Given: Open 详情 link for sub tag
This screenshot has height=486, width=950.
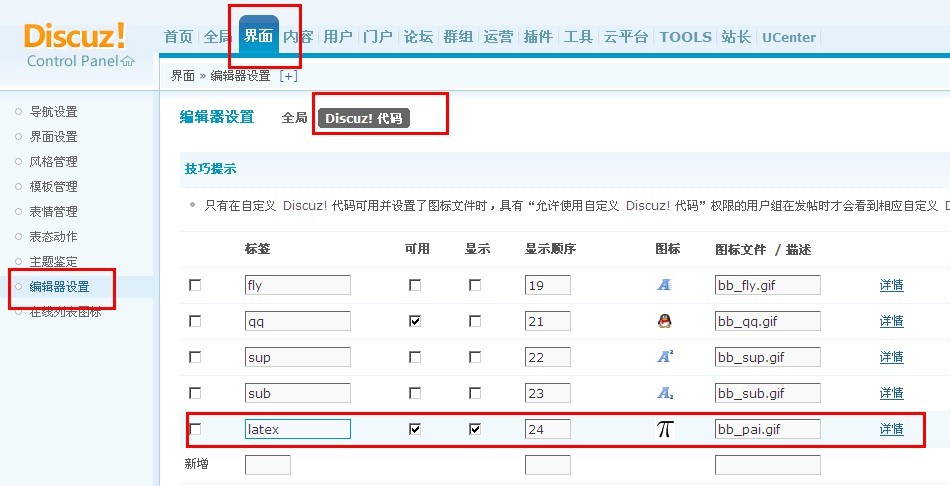Looking at the screenshot, I should click(x=891, y=393).
